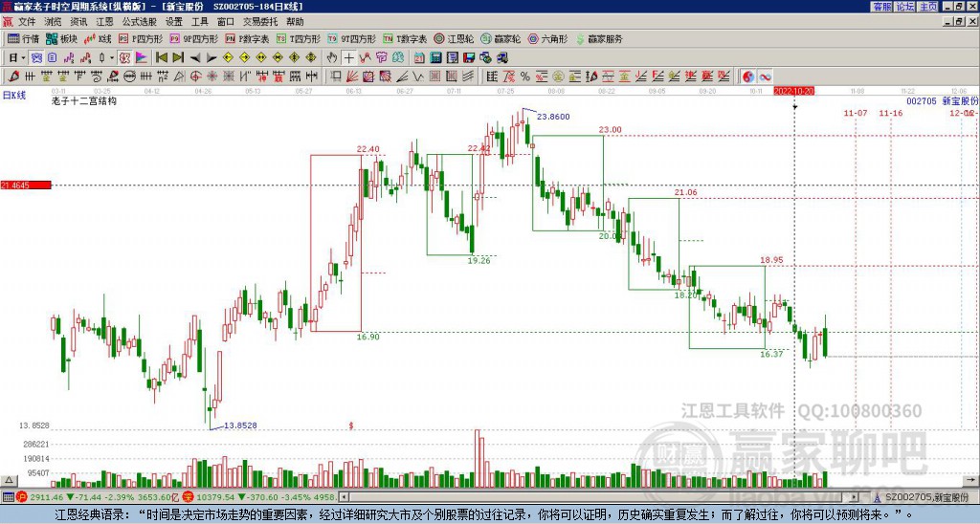Viewport: 980px width, 524px height.
Task: Toggle the colored flag indicator button
Action: 142,57
